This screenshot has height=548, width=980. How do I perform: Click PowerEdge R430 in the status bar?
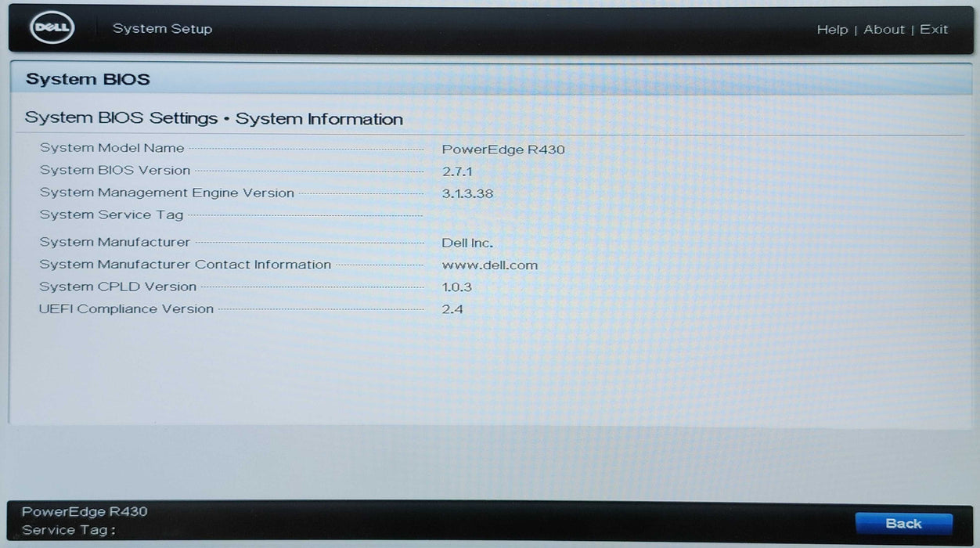85,511
